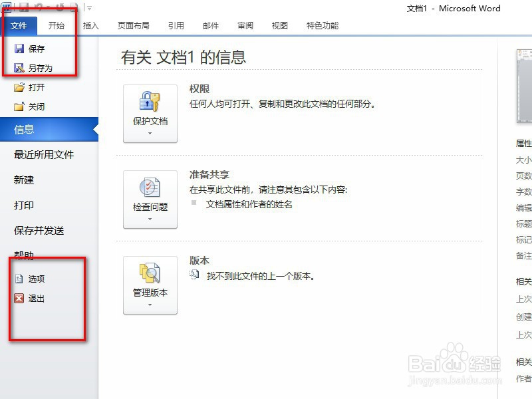Switch to the 开始 (Home) tab

57,25
